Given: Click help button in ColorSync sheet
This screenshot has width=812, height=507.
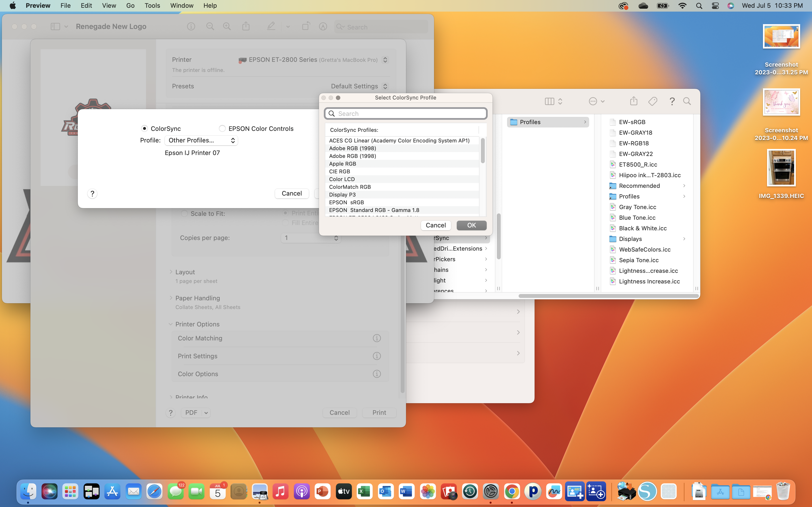Looking at the screenshot, I should click(92, 193).
